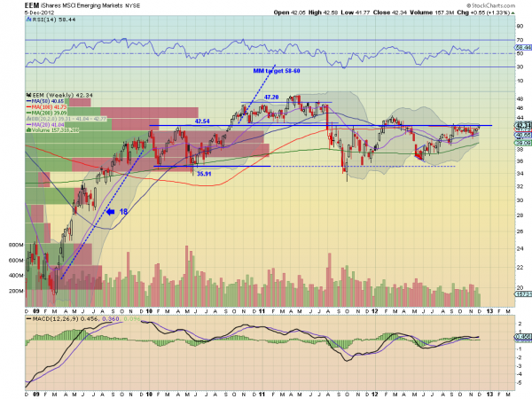The height and width of the screenshot is (399, 532).
Task: Click the MA(50) 40.65 legend entry
Action: (48, 101)
